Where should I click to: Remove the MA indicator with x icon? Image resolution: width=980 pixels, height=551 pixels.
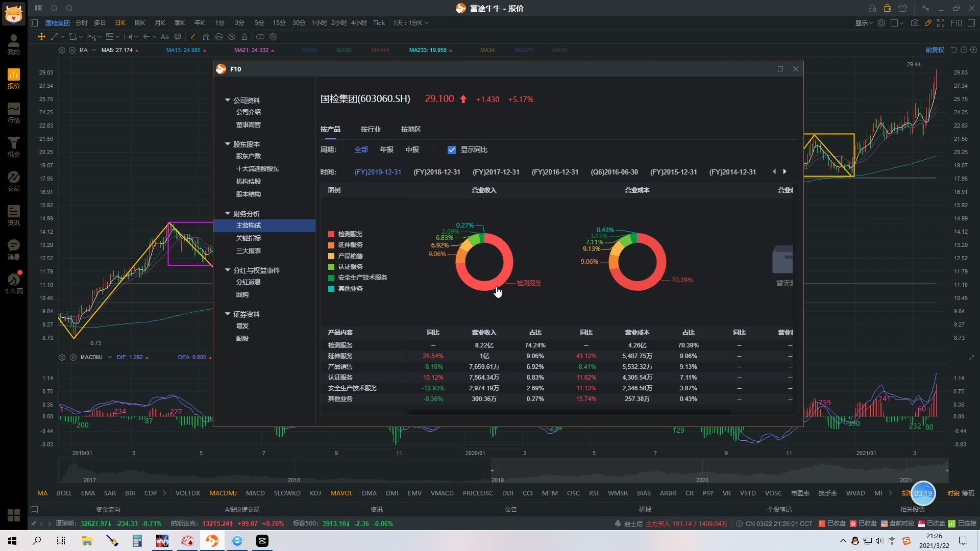pos(72,50)
